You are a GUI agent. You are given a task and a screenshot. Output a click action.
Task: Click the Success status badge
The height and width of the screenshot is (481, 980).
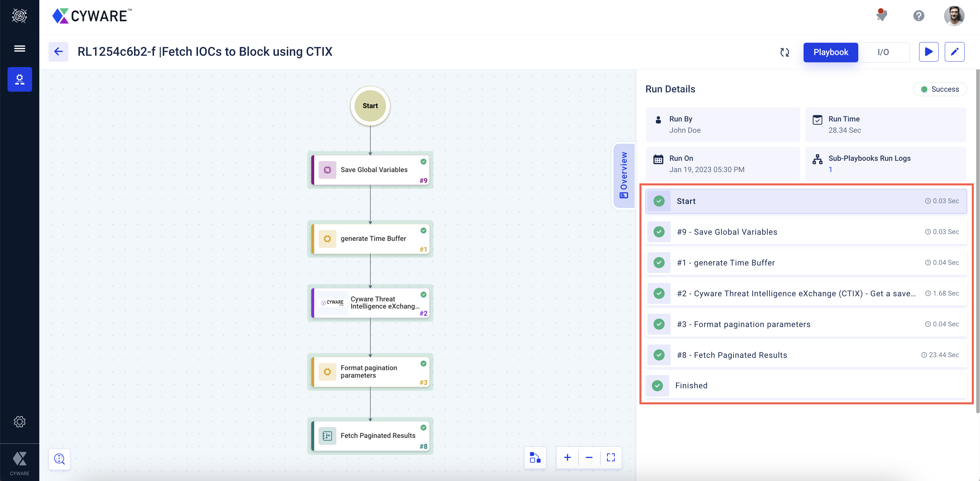tap(940, 89)
